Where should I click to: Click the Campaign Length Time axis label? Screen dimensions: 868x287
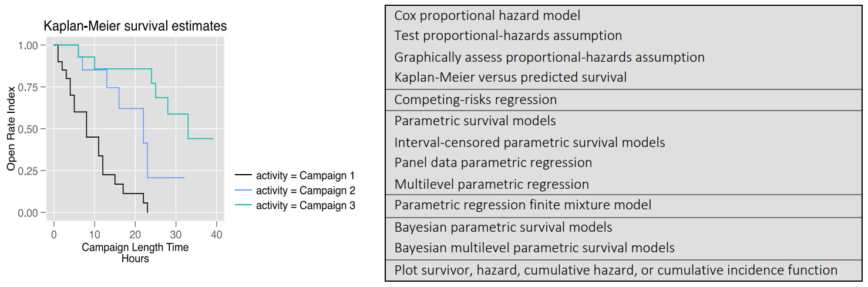[x=135, y=248]
